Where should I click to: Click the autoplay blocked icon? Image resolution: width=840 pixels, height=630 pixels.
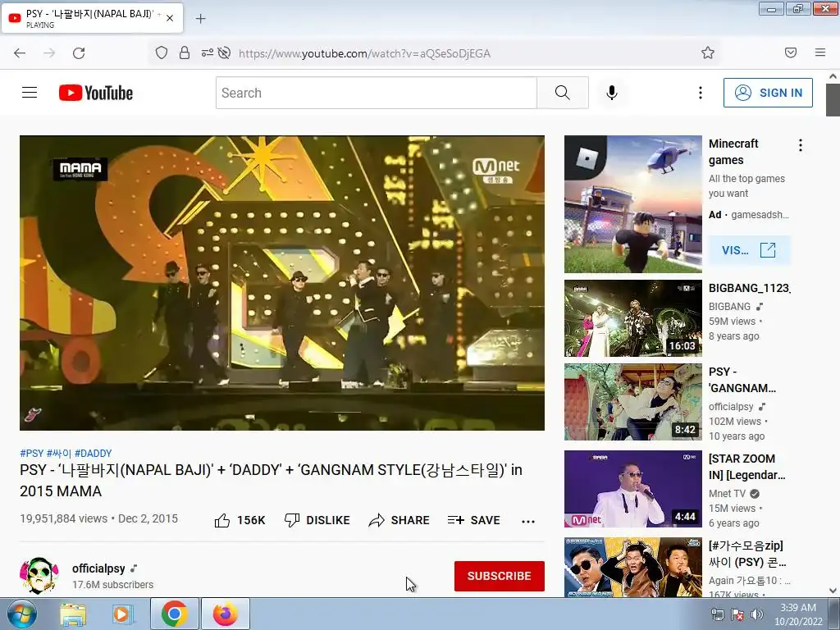225,53
